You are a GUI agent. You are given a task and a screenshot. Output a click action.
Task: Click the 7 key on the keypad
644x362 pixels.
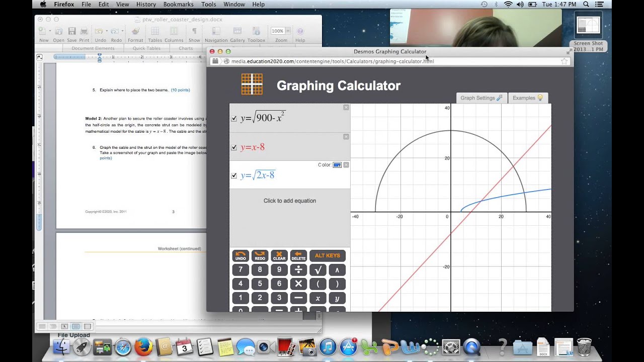point(240,269)
